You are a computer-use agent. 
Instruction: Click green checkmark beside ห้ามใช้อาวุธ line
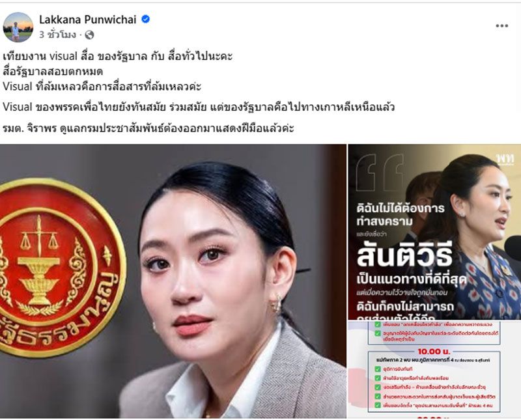378,378
